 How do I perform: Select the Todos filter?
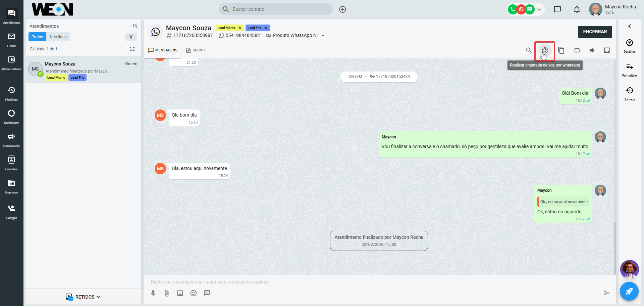tap(37, 37)
